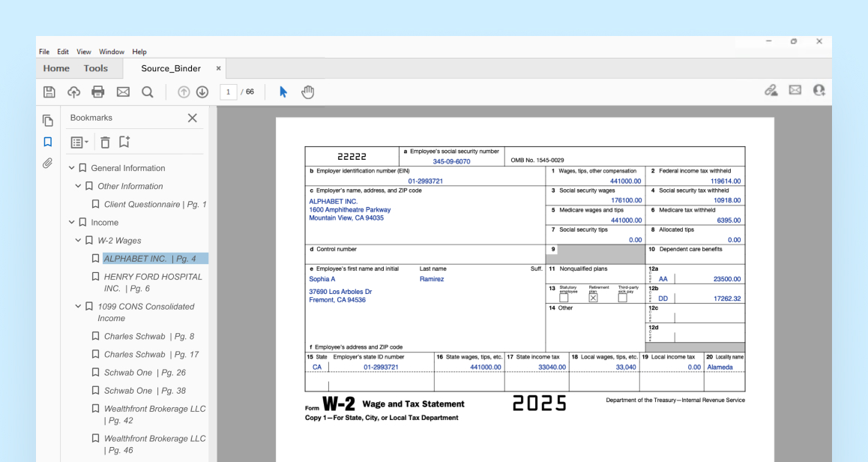Image resolution: width=868 pixels, height=462 pixels.
Task: Select the arrow Selection tool
Action: [283, 92]
